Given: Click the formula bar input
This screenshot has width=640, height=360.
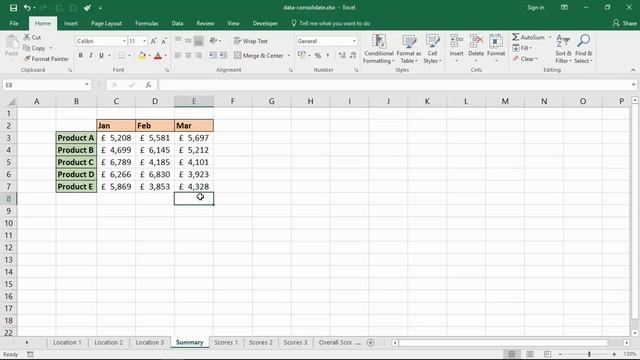Looking at the screenshot, I should 396,85.
